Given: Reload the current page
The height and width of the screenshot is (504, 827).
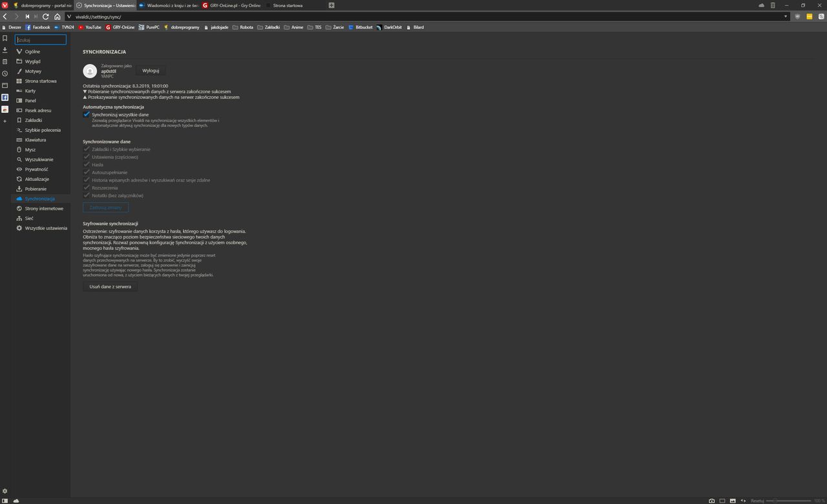Looking at the screenshot, I should (x=46, y=16).
